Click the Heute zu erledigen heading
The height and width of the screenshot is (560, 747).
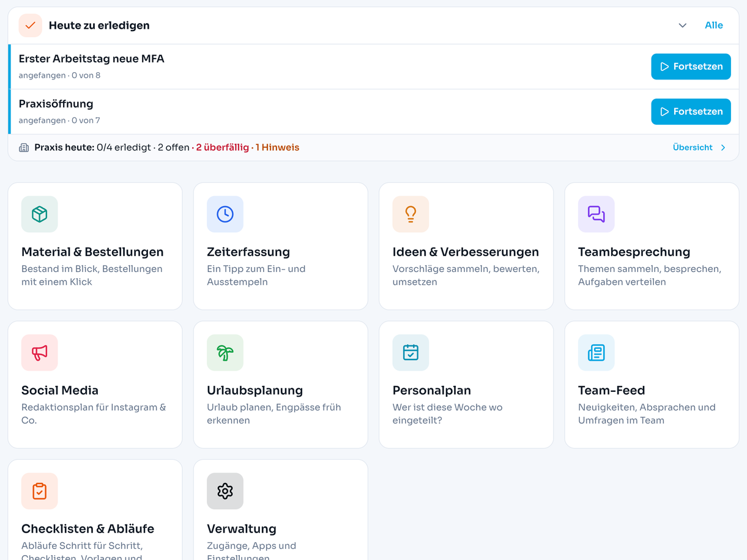tap(99, 26)
